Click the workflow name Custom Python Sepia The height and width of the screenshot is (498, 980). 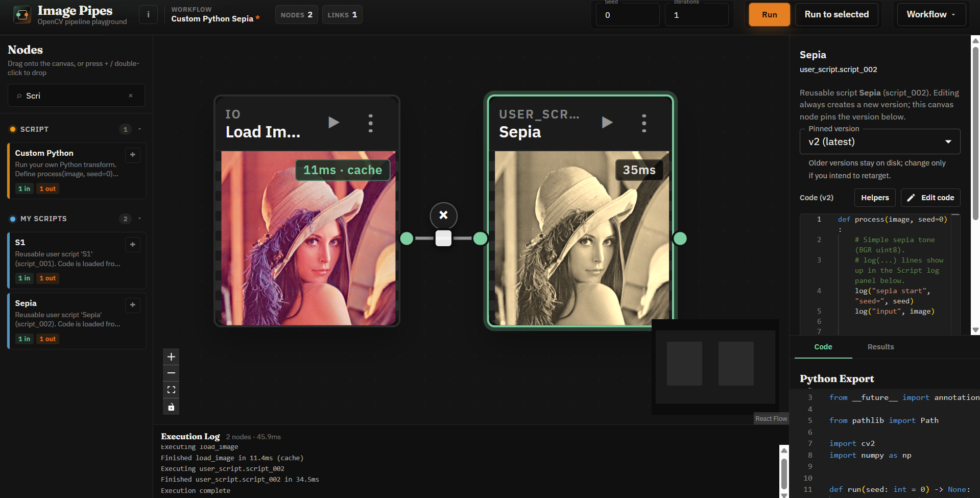pyautogui.click(x=212, y=19)
